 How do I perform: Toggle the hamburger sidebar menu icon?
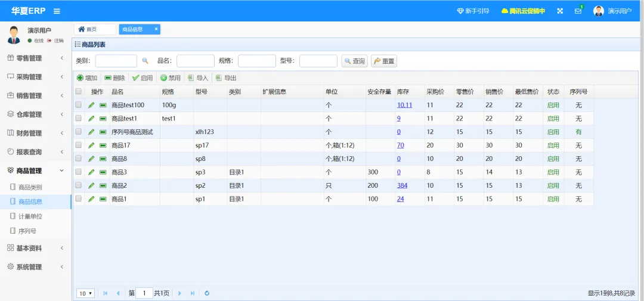[x=57, y=11]
